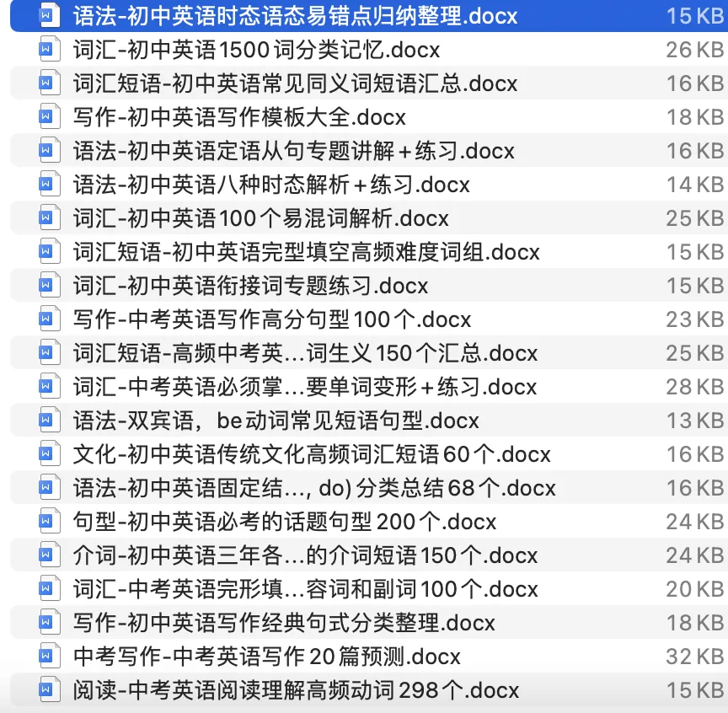This screenshot has height=713, width=728.
Task: Click the docx icon of 写作-中考英语写作高分句型100个
Action: 49,319
